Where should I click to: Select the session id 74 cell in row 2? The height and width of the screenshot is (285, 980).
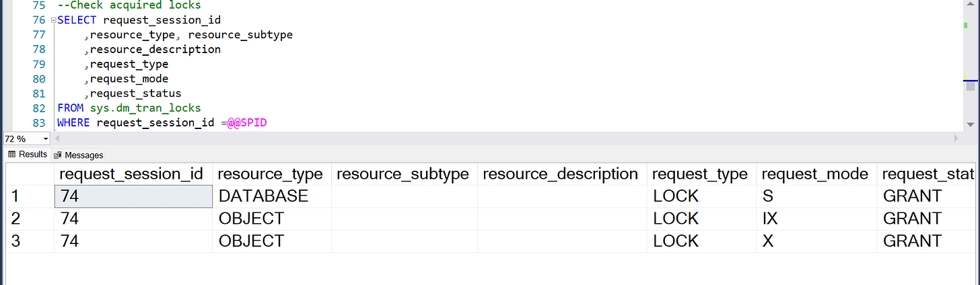point(133,218)
